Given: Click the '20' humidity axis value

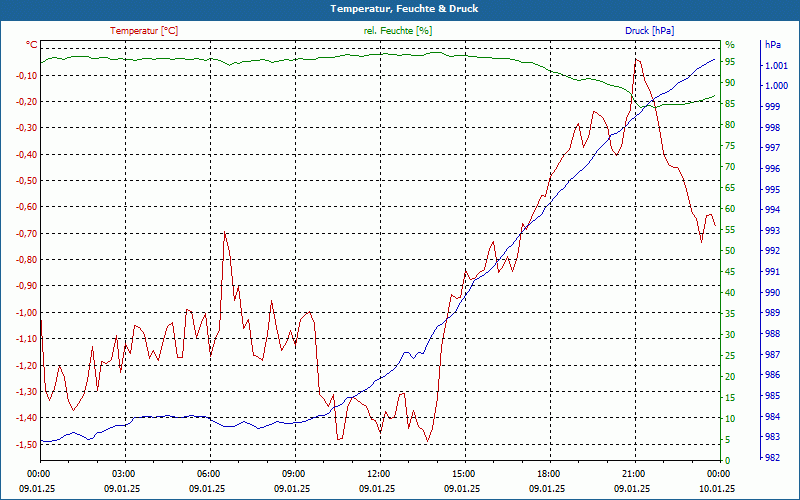Looking at the screenshot, I should coord(730,377).
